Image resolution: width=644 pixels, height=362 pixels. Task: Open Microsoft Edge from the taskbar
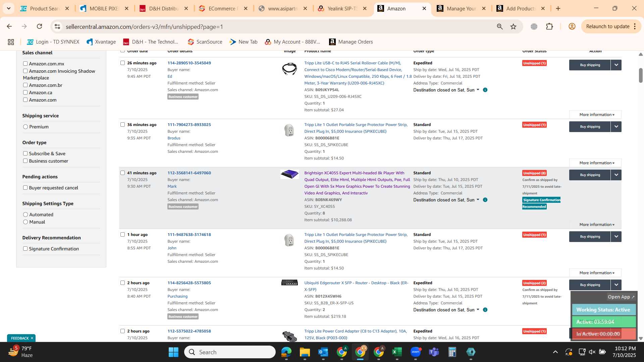(x=286, y=352)
